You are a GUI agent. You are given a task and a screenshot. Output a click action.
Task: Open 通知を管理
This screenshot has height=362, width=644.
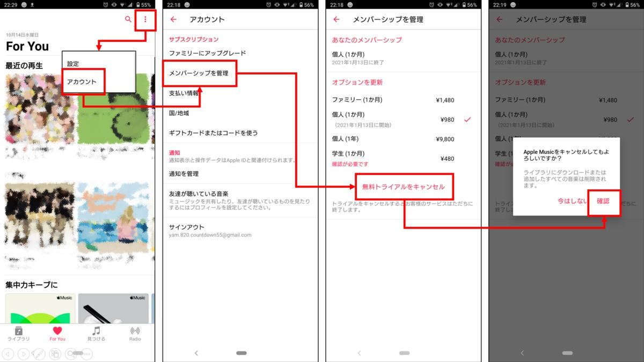coord(184,174)
